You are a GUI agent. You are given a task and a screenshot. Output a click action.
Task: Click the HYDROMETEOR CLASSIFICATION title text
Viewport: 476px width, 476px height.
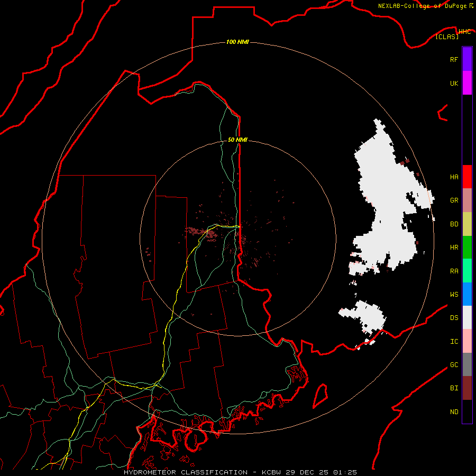point(186,472)
